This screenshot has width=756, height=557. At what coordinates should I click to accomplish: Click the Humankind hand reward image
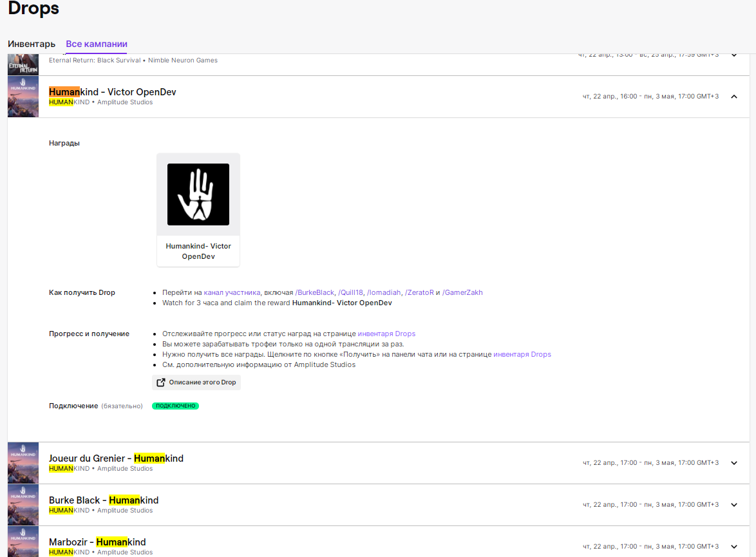[x=198, y=194]
